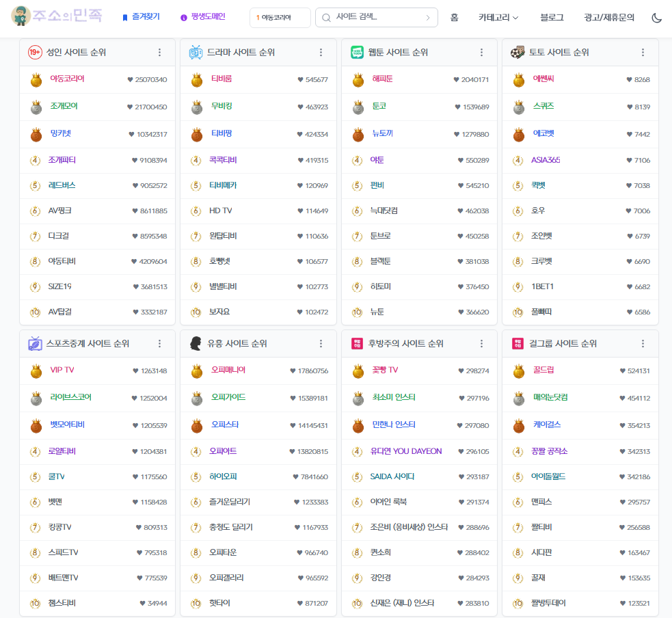Click the sports TV icon beside 스포츠중계 사이트 순위
Viewport: 672px width, 618px height.
click(35, 344)
